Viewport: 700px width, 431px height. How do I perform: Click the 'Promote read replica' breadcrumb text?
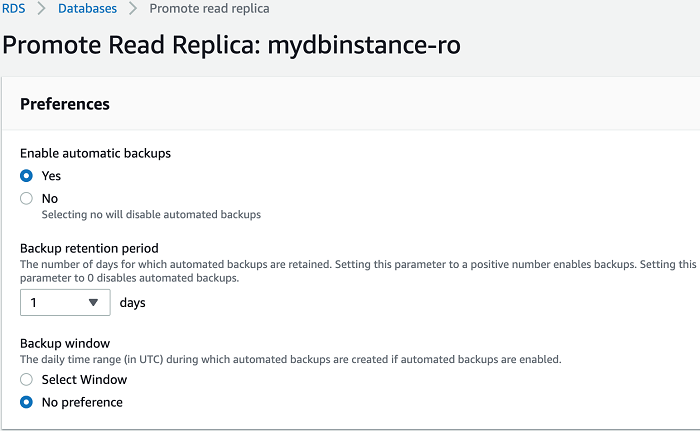pos(208,8)
